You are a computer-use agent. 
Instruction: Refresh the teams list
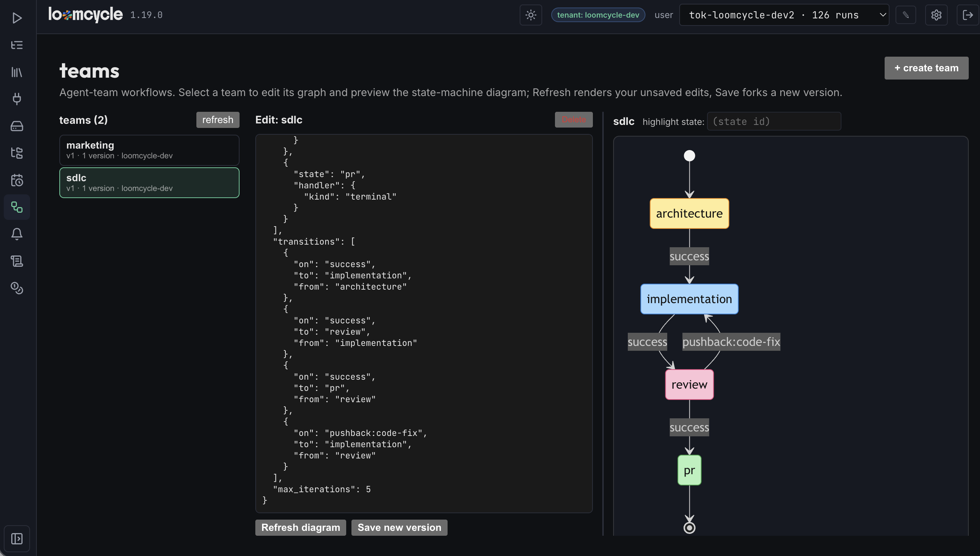[218, 120]
